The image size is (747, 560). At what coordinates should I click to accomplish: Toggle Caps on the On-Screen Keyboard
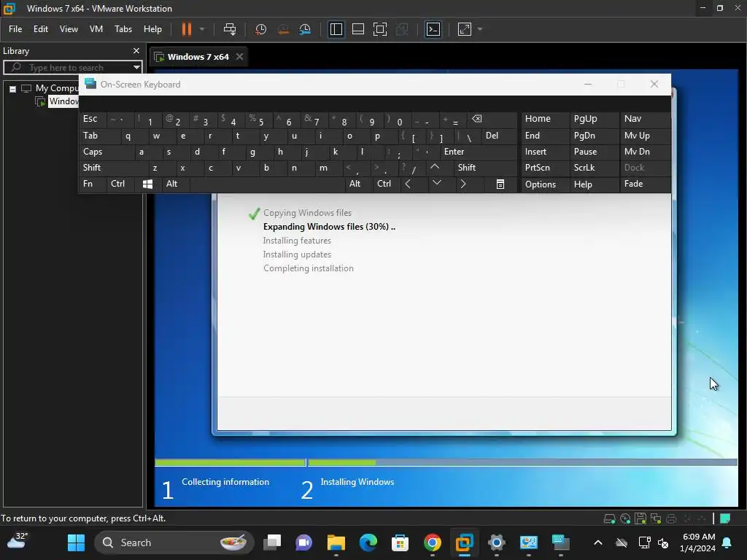click(x=107, y=152)
